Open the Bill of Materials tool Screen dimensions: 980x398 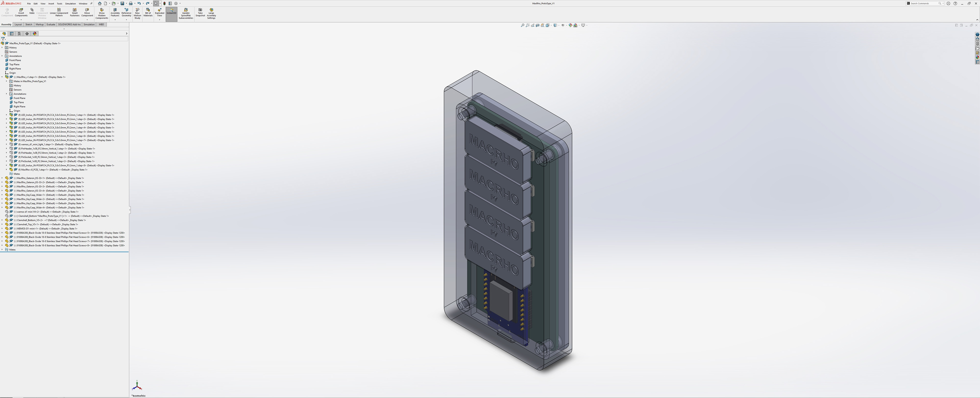148,13
